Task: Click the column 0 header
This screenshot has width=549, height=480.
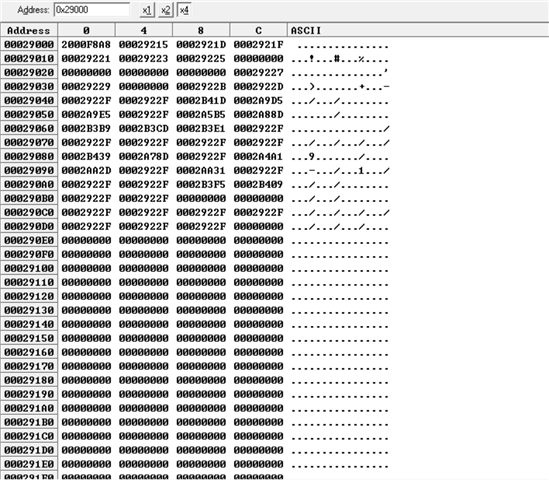Action: click(86, 30)
